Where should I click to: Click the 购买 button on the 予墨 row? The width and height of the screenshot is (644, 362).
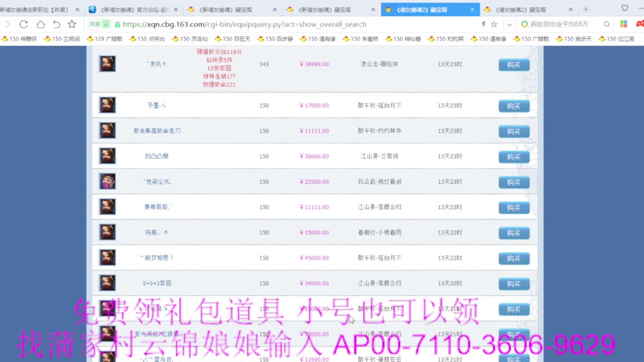point(513,106)
